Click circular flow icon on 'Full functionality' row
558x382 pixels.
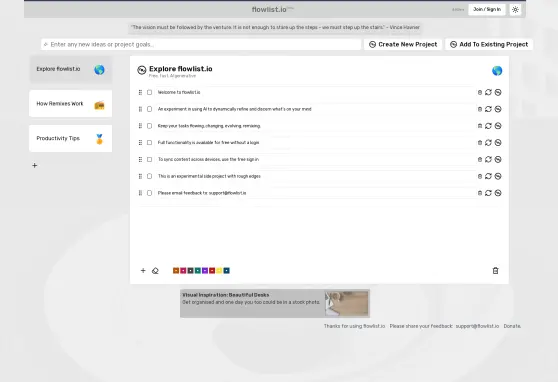pos(498,142)
